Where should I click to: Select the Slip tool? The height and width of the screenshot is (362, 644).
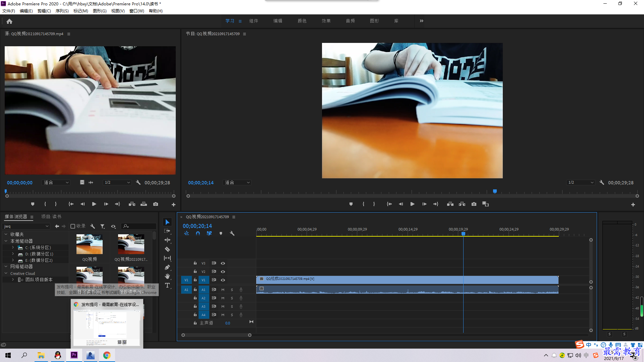click(167, 258)
